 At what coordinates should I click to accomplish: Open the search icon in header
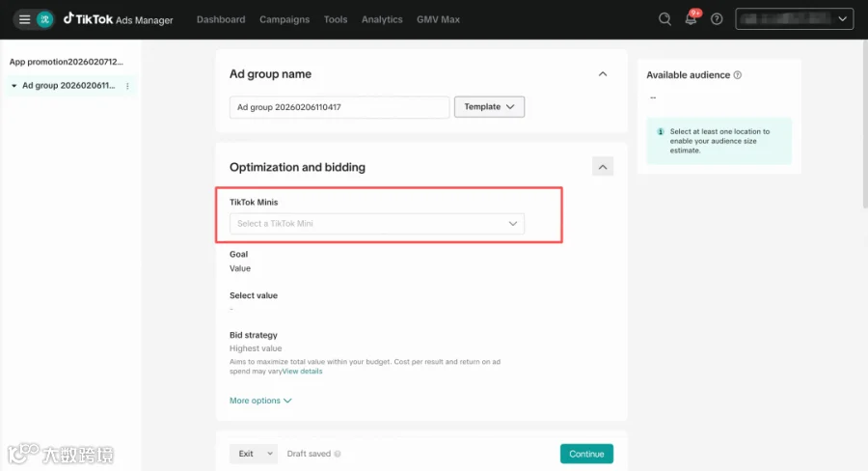[x=665, y=19]
